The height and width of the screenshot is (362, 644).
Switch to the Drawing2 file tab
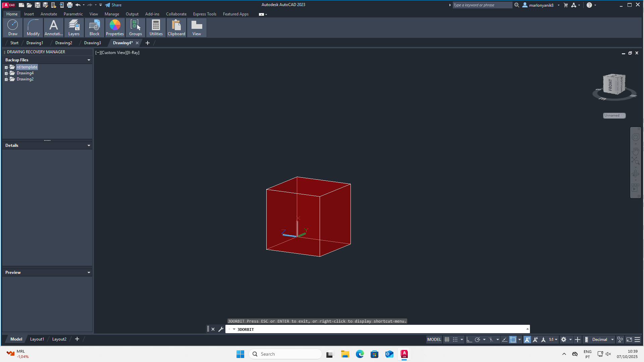click(x=63, y=43)
